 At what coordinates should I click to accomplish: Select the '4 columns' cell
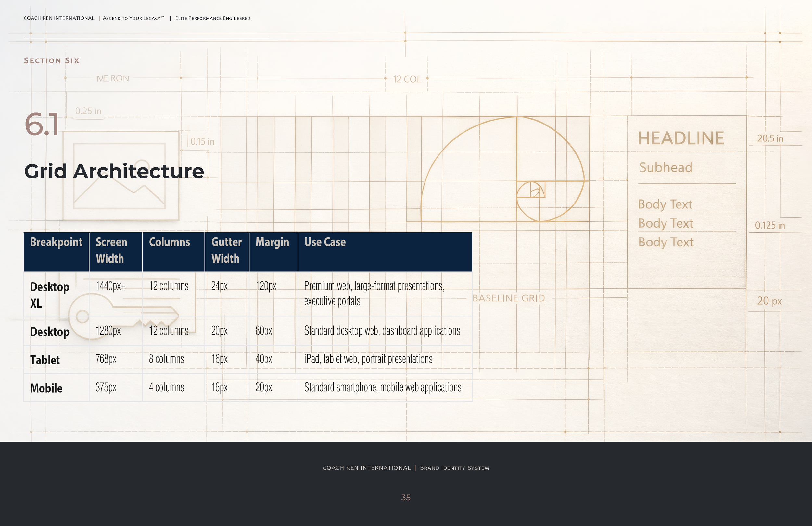(167, 387)
